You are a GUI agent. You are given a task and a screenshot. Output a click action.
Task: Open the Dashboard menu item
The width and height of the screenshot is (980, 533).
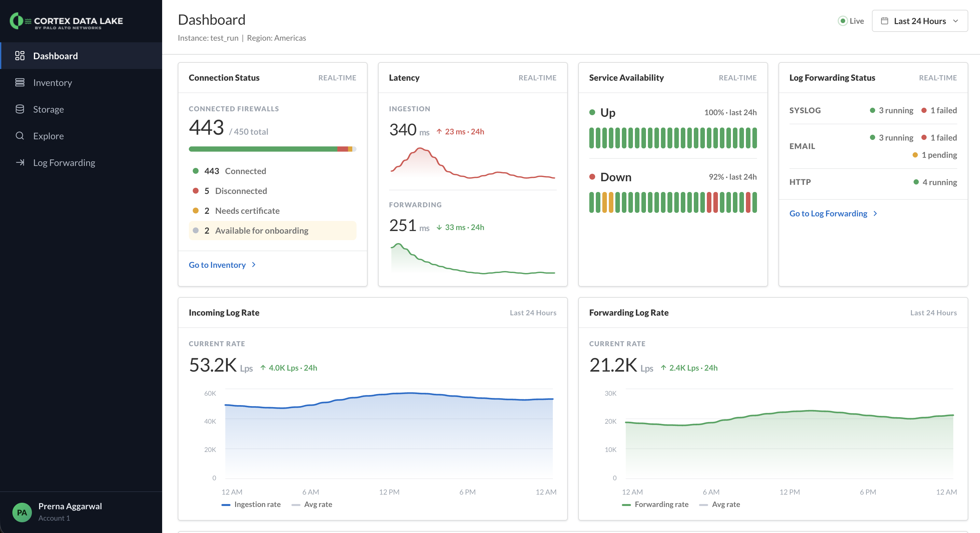coord(81,56)
